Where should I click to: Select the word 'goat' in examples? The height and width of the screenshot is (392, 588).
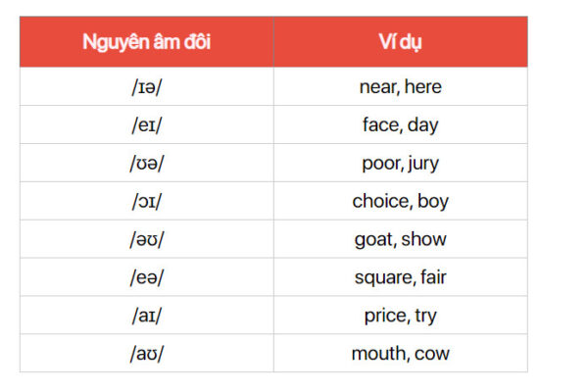373,239
